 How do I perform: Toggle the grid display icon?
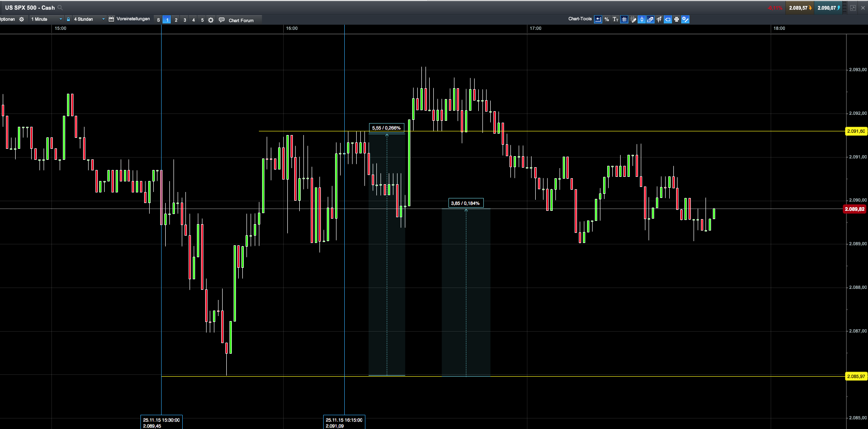(624, 19)
